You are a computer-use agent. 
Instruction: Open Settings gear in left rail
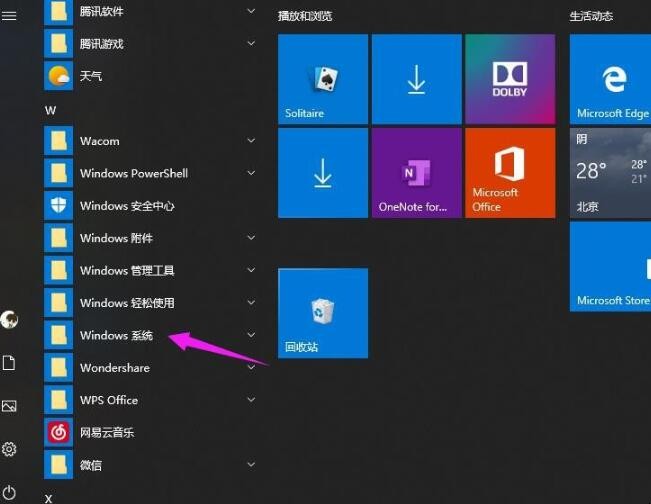point(10,449)
